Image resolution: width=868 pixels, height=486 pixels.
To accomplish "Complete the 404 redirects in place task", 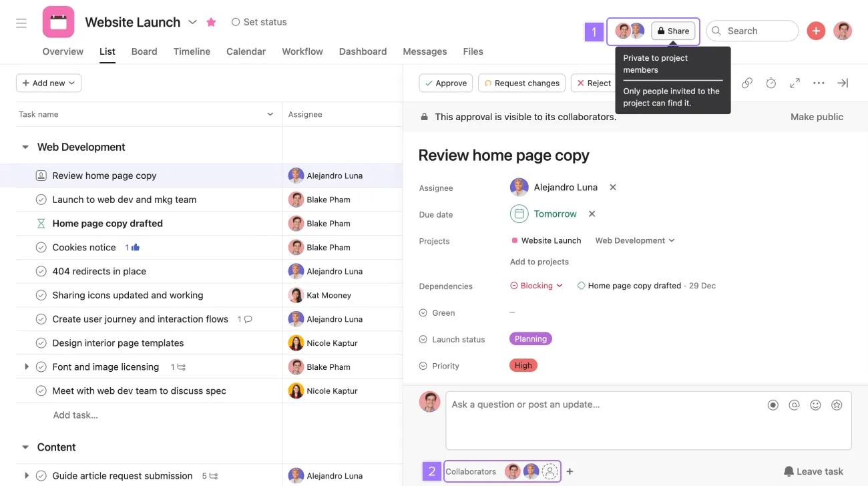I will click(41, 272).
